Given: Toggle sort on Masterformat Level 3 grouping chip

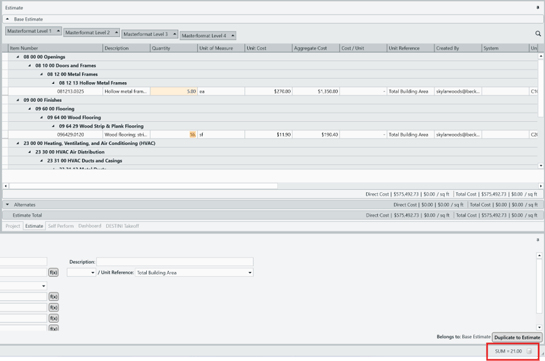Looking at the screenshot, I should click(150, 34).
